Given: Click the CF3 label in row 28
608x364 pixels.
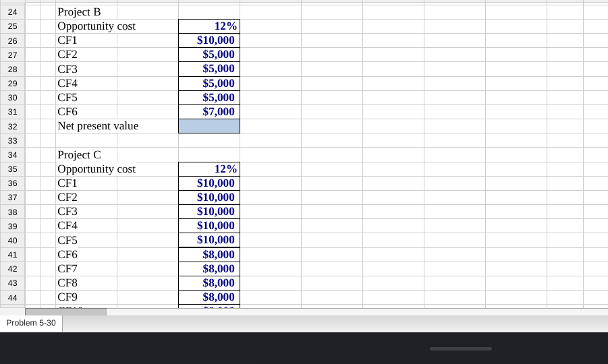Looking at the screenshot, I should click(x=67, y=69).
